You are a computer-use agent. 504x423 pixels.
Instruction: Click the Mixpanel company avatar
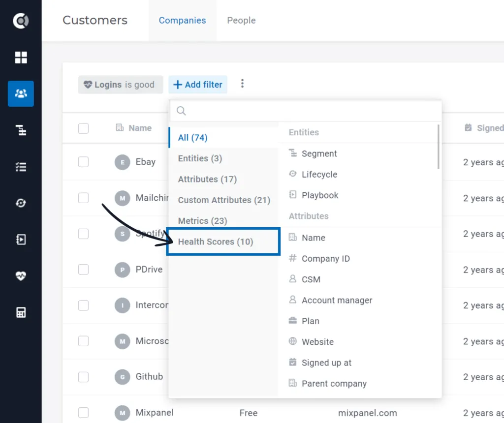(x=123, y=413)
